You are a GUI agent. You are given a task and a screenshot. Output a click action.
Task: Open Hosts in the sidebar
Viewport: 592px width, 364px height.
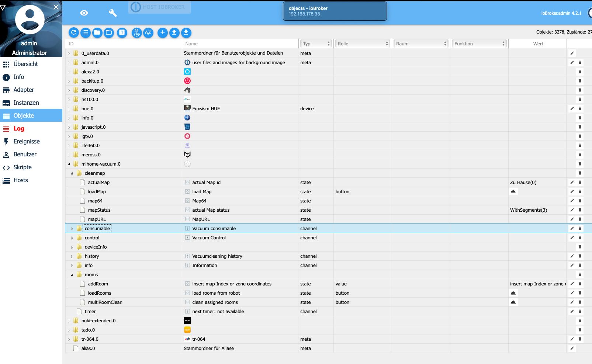pyautogui.click(x=31, y=180)
